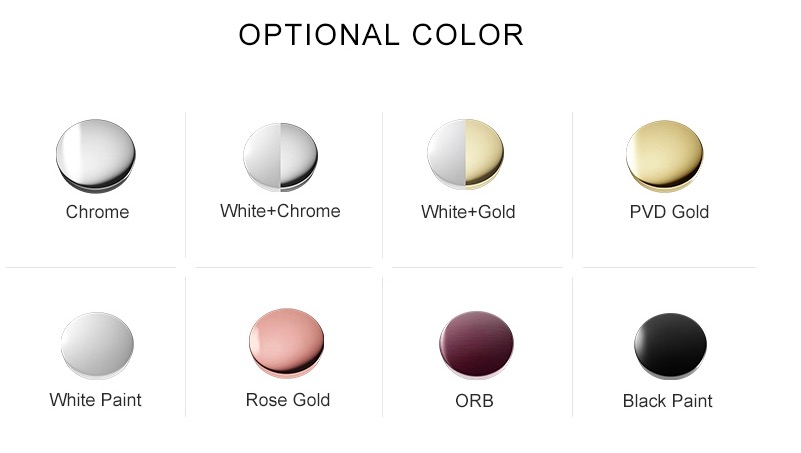Image resolution: width=801 pixels, height=453 pixels.
Task: Select the Chrome color swatch
Action: point(96,156)
